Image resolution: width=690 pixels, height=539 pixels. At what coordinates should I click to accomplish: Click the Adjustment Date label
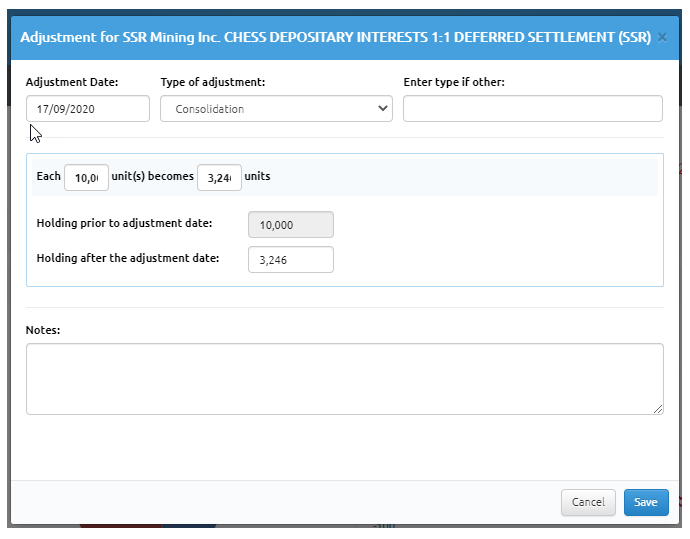click(72, 82)
